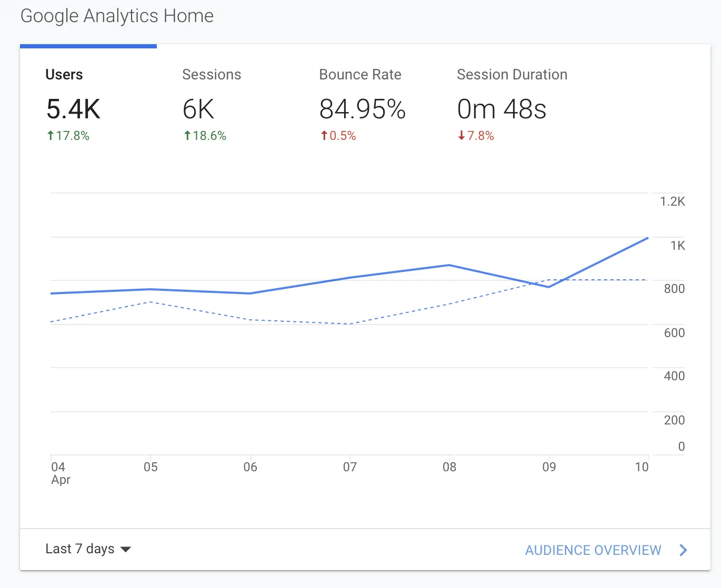Click the 800 y-axis label
Screen dimensions: 721x588
pyautogui.click(x=674, y=289)
